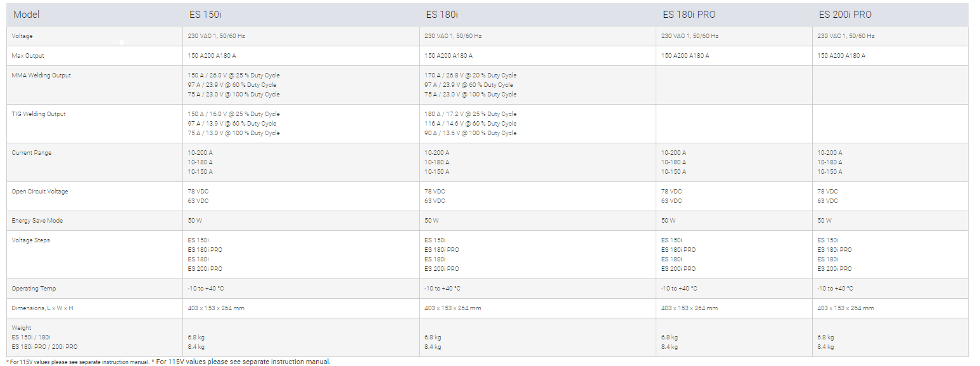The image size is (980, 366).
Task: Click the Open Circuit Voltage row label
Action: pos(39,192)
